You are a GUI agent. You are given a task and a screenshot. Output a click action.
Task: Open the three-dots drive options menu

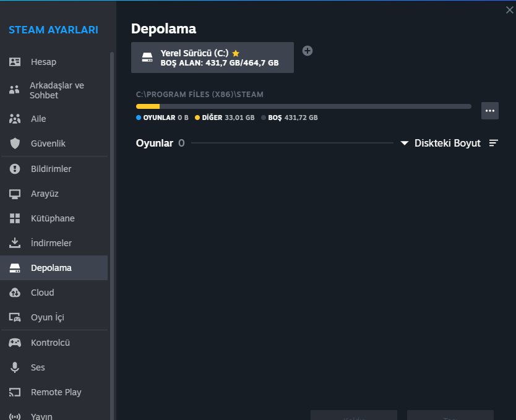(x=489, y=111)
